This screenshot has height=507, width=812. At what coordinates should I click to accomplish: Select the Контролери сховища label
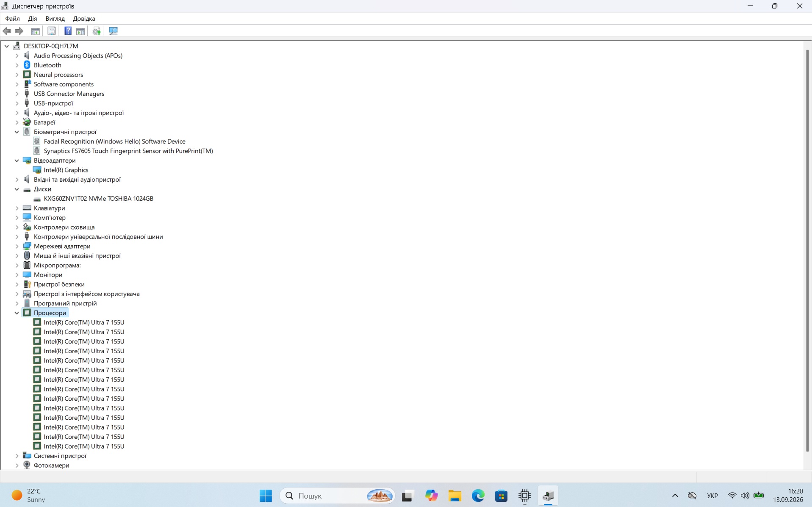pyautogui.click(x=64, y=227)
